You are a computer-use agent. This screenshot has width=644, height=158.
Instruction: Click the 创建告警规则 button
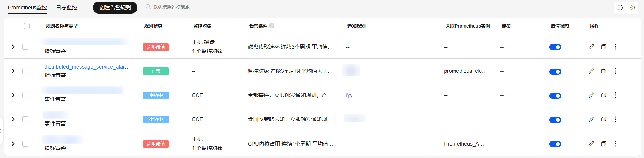point(115,8)
